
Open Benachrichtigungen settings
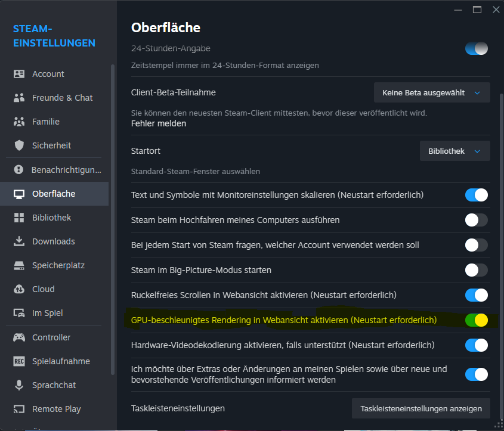coord(54,169)
